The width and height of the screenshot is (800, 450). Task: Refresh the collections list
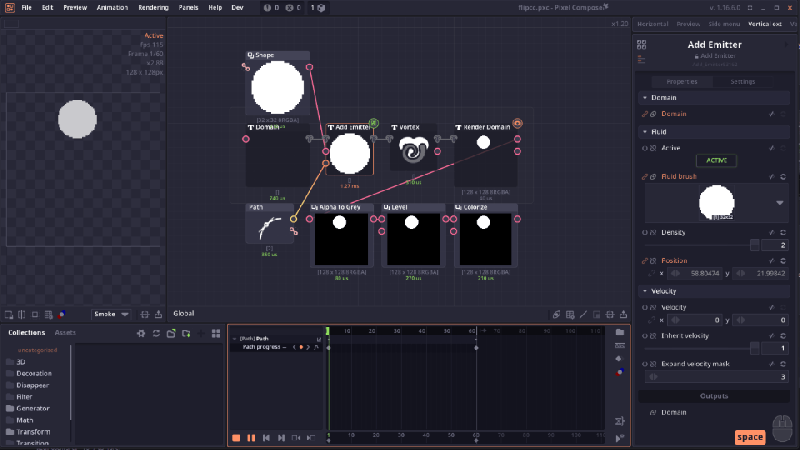[156, 333]
